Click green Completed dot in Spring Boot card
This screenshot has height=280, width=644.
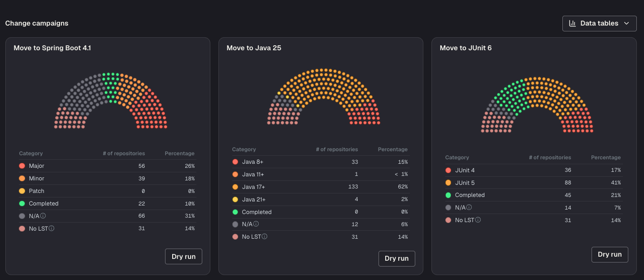pos(22,204)
